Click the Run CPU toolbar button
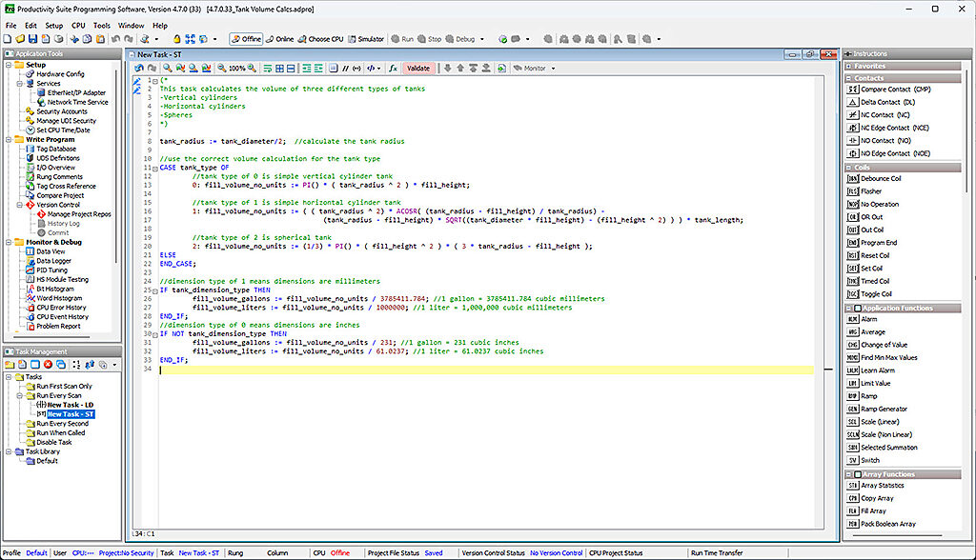This screenshot has height=560, width=976. (x=402, y=39)
